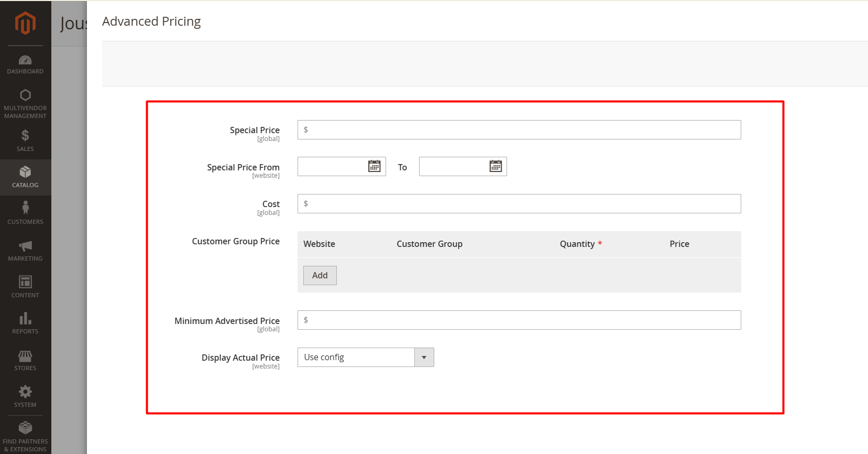Click the Sales menu label

point(25,149)
